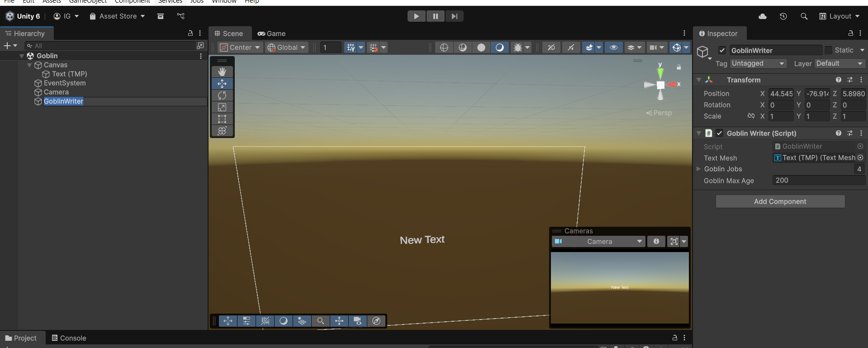Open the Tag dropdown showing Untagged
The width and height of the screenshot is (868, 348).
(758, 64)
